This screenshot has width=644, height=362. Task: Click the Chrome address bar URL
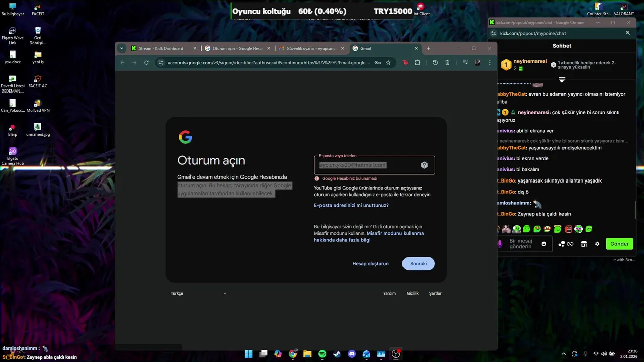coord(268,63)
